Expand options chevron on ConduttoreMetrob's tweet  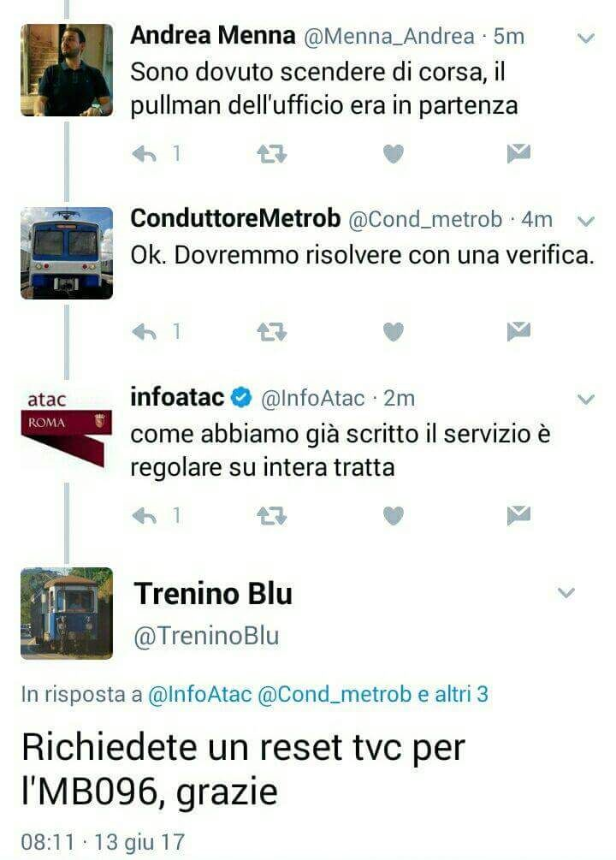(x=586, y=222)
